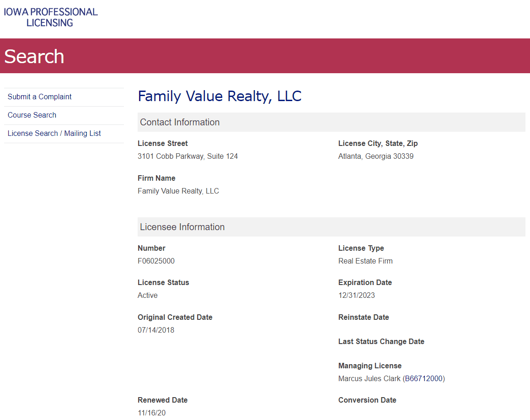The width and height of the screenshot is (530, 420).
Task: Click the Active license status text
Action: click(147, 295)
